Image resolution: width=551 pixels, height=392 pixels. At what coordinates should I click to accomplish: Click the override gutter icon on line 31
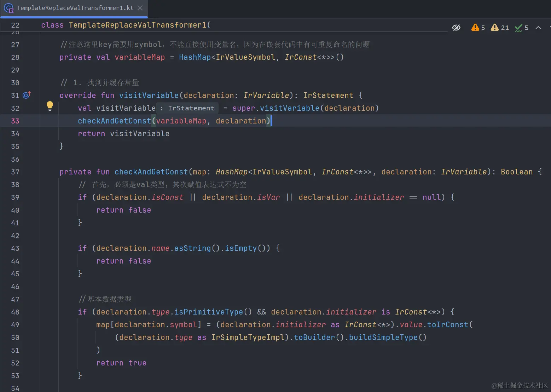click(27, 95)
